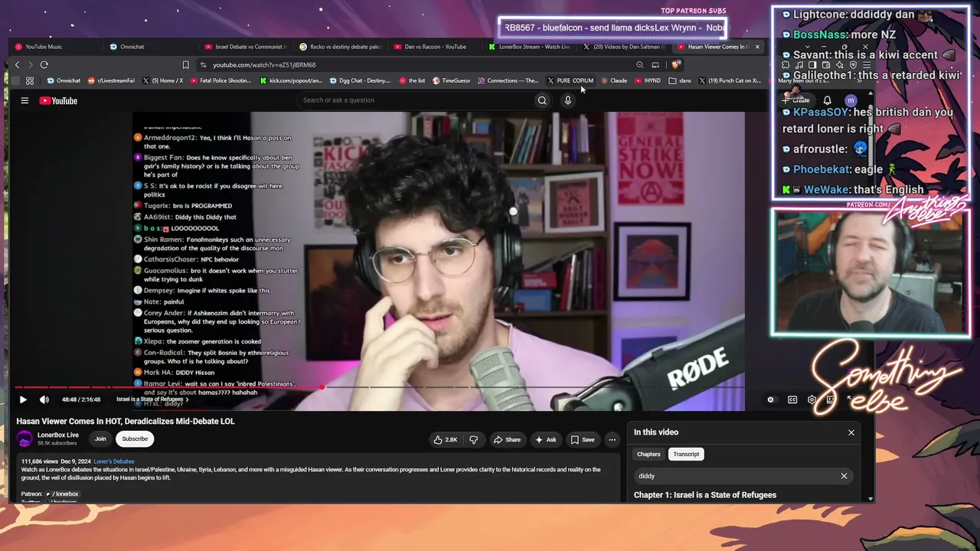The image size is (980, 551).
Task: Click the Ask button
Action: (x=545, y=439)
